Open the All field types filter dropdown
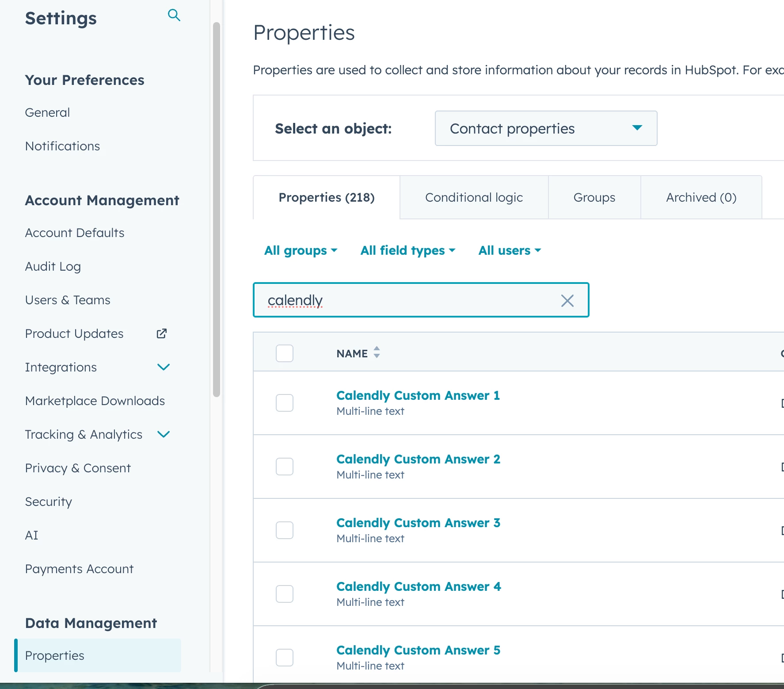Viewport: 784px width, 689px height. coord(408,250)
